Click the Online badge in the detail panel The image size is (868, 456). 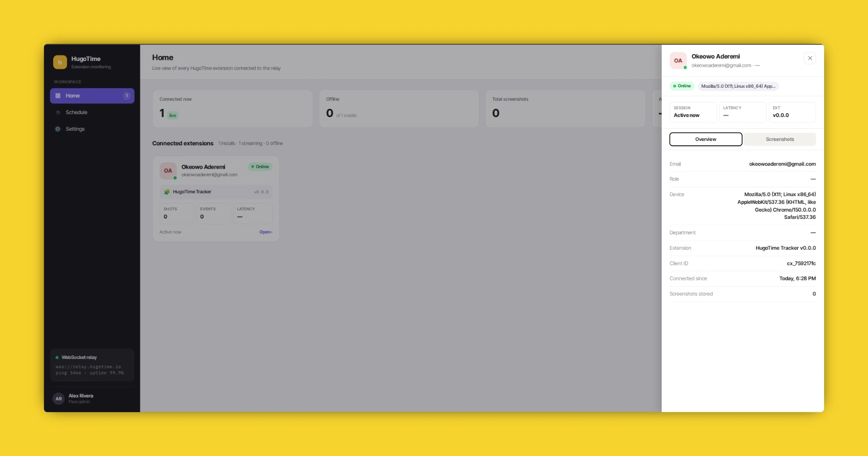(682, 86)
